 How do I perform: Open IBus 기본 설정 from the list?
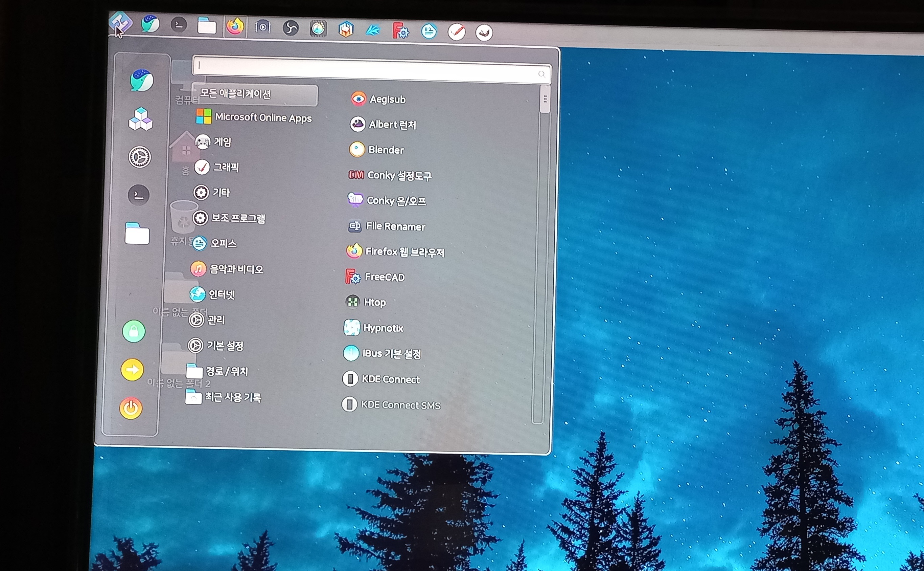point(382,353)
